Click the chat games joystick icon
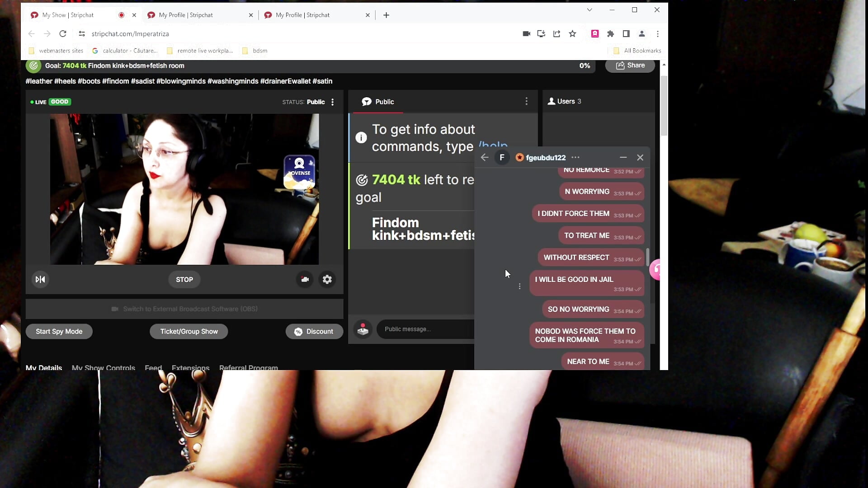This screenshot has width=868, height=488. (363, 329)
